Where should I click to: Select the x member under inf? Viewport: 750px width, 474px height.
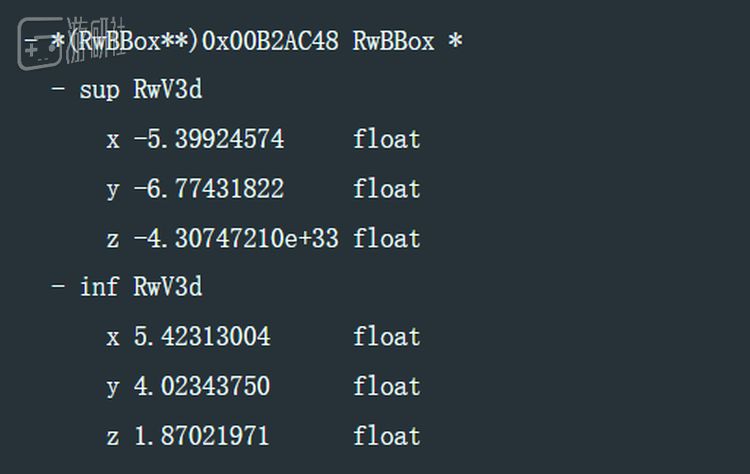113,338
